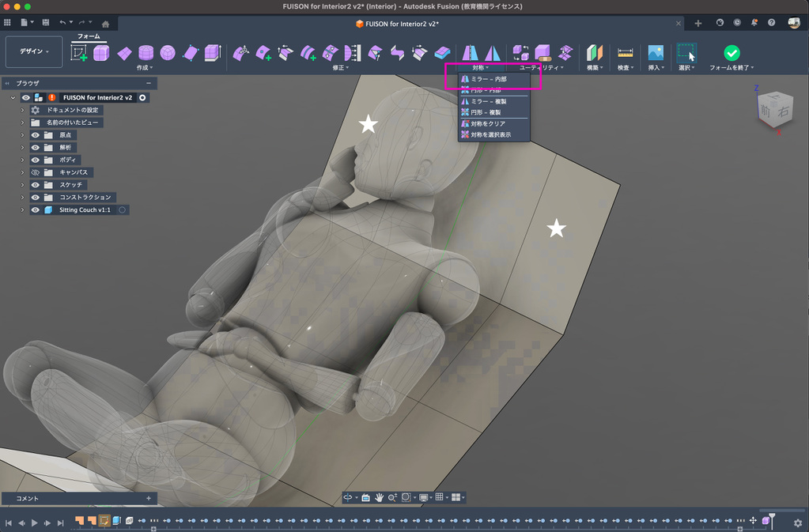Expand the スケッチ folder in browser

(x=23, y=185)
